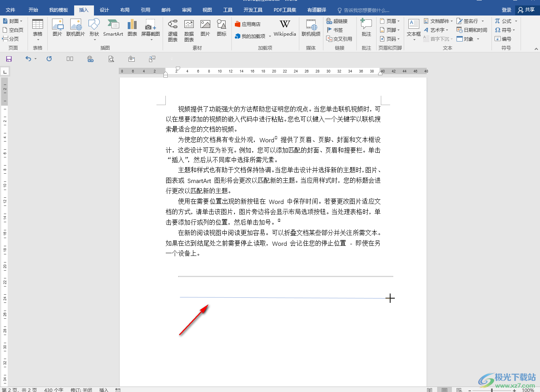
Task: Open 屏幕截图 screenshot options
Action: tap(151, 29)
